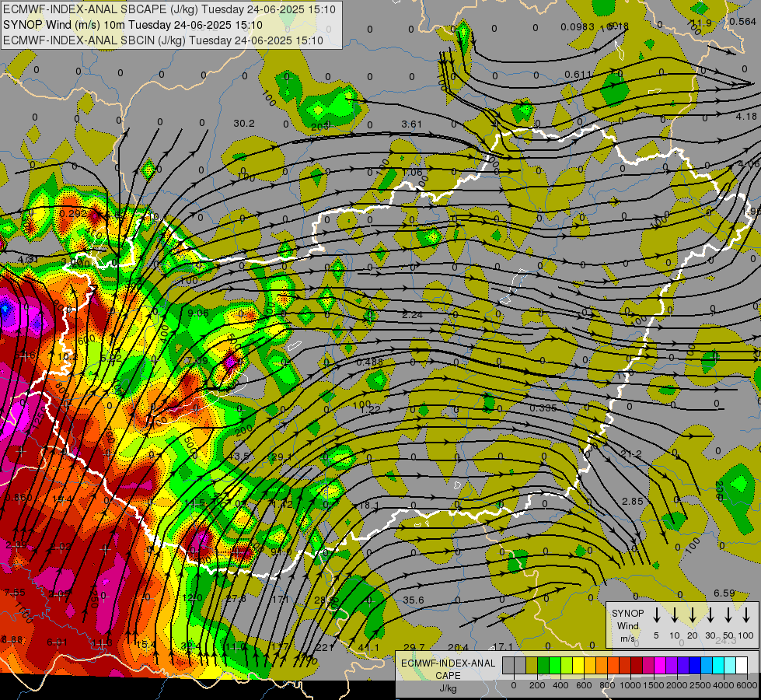The height and width of the screenshot is (700, 761).
Task: Click the 'SYNOP' heading in the wind legend
Action: click(627, 613)
